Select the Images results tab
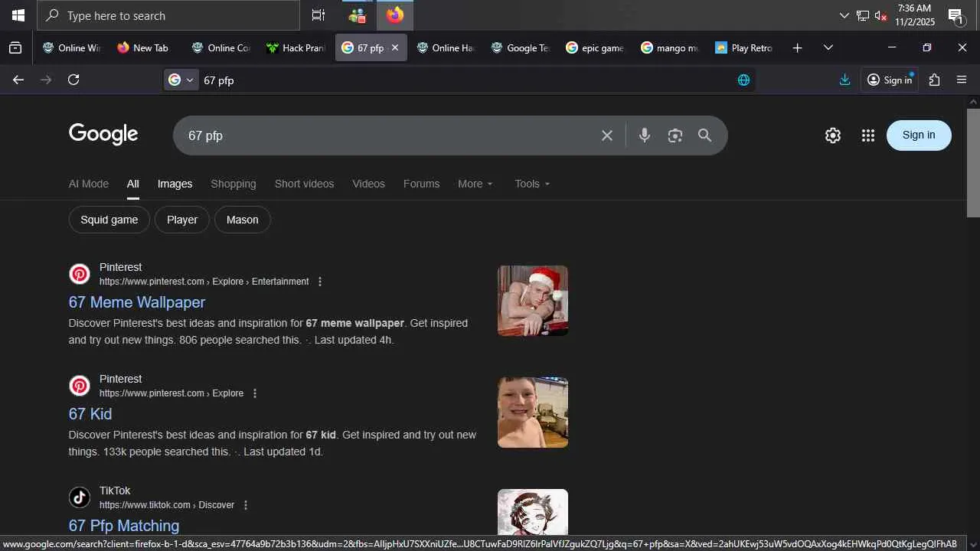Image resolution: width=980 pixels, height=551 pixels. [175, 184]
